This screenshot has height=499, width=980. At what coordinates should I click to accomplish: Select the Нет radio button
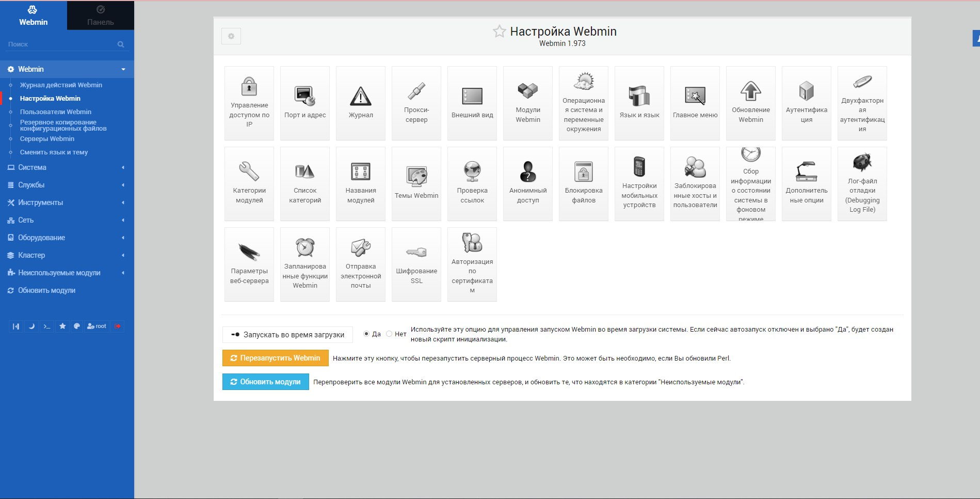coord(389,334)
